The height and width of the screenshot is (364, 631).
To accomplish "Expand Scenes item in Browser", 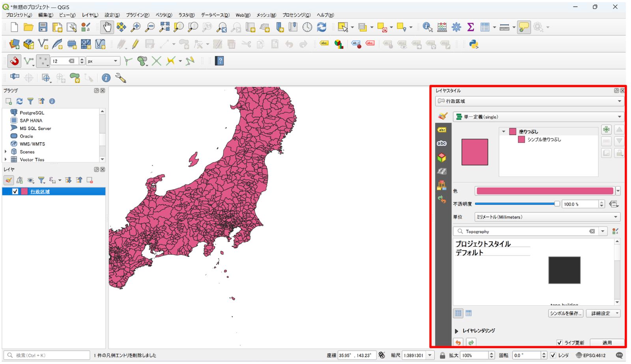I will tap(6, 151).
